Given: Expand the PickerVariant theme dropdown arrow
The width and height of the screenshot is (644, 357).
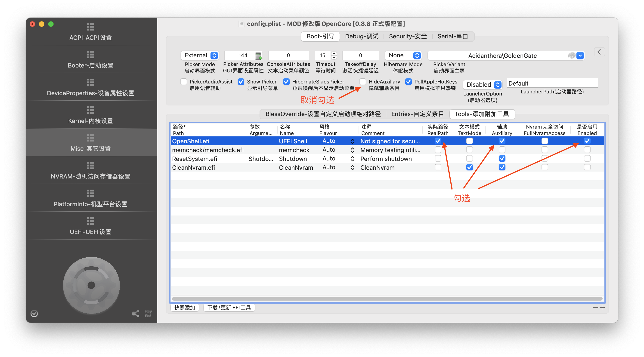Looking at the screenshot, I should (580, 55).
